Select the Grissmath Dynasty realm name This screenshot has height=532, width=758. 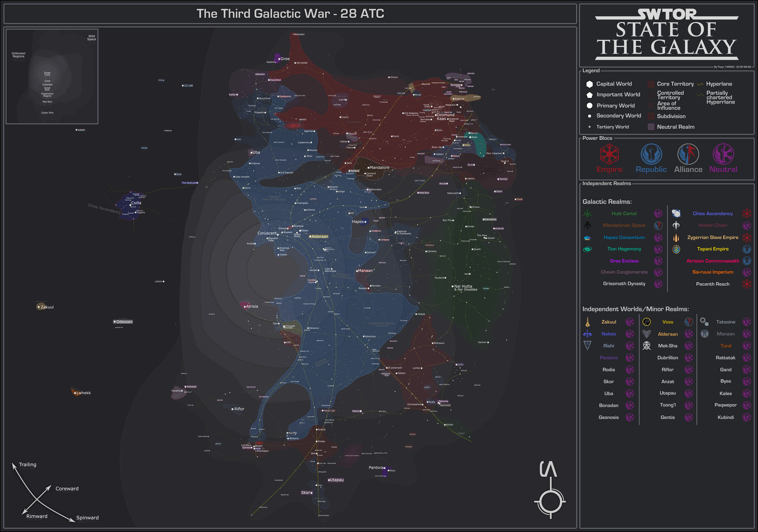pos(625,283)
